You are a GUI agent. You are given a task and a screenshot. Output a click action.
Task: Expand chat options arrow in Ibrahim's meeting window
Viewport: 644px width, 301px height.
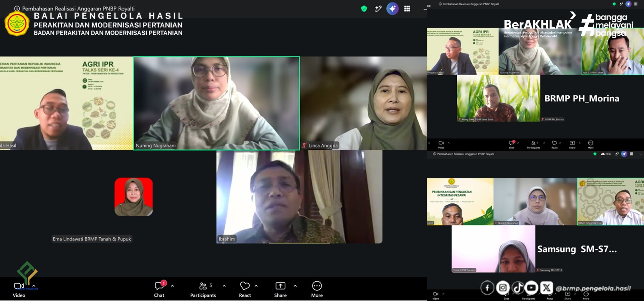point(173,286)
